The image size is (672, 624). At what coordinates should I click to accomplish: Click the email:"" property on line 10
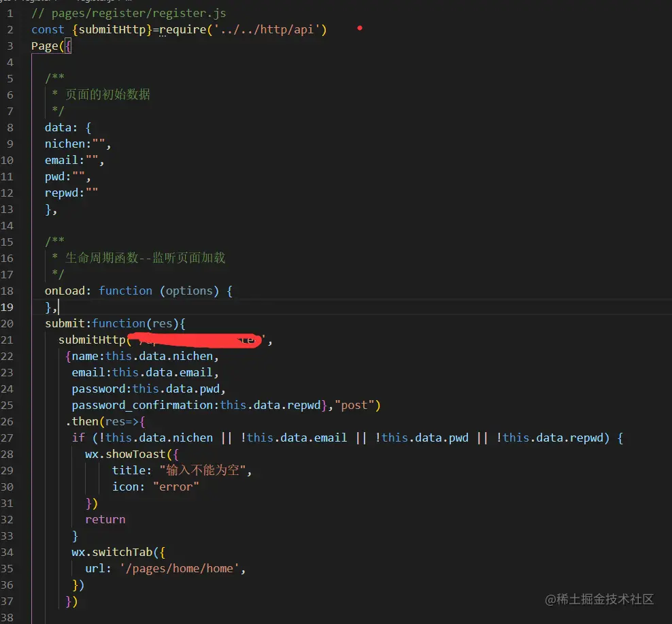tap(74, 161)
